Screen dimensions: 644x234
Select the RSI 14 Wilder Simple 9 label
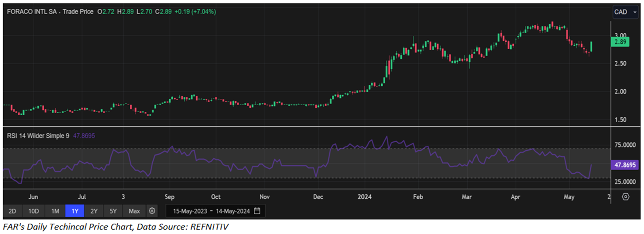(38, 136)
